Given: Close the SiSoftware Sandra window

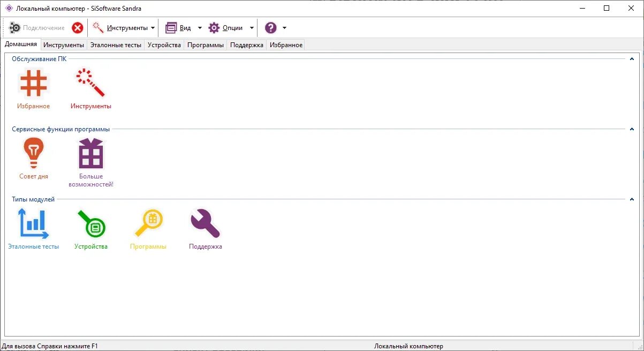Looking at the screenshot, I should [x=631, y=8].
